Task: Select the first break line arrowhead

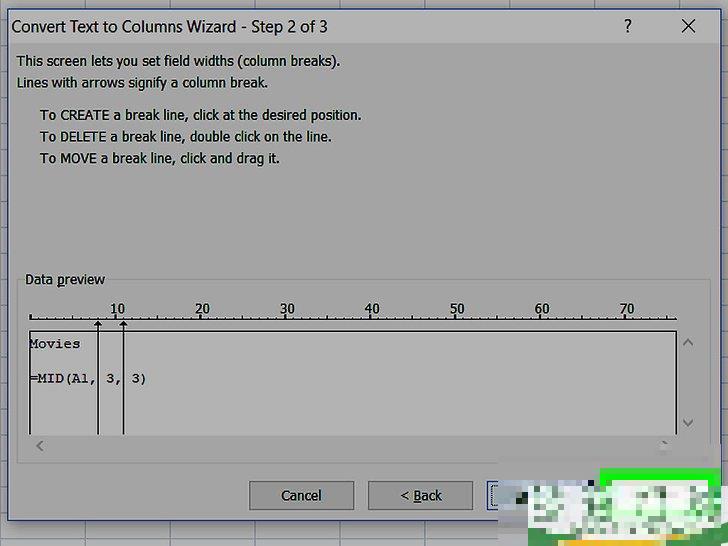Action: pyautogui.click(x=98, y=325)
